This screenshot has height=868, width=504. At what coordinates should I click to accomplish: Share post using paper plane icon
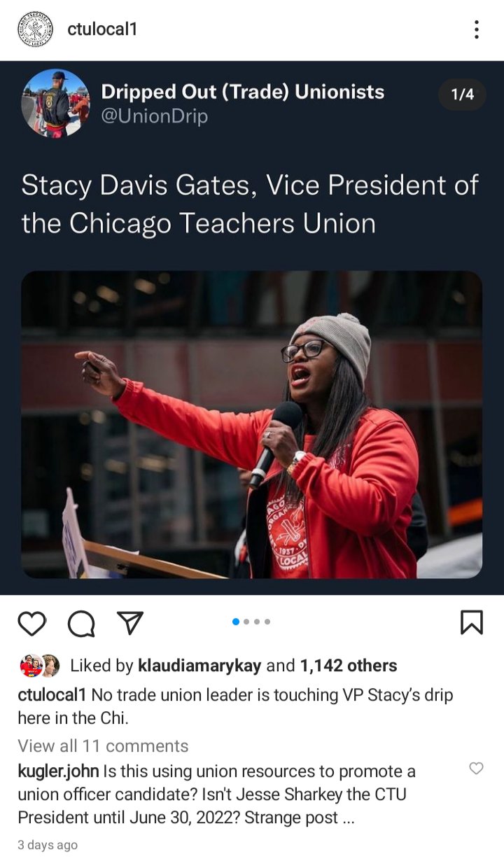point(129,622)
